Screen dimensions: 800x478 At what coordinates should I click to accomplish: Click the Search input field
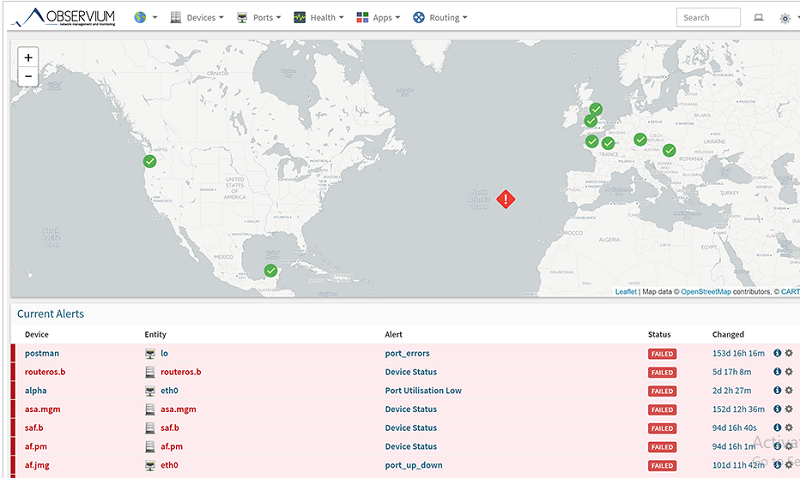coord(708,17)
